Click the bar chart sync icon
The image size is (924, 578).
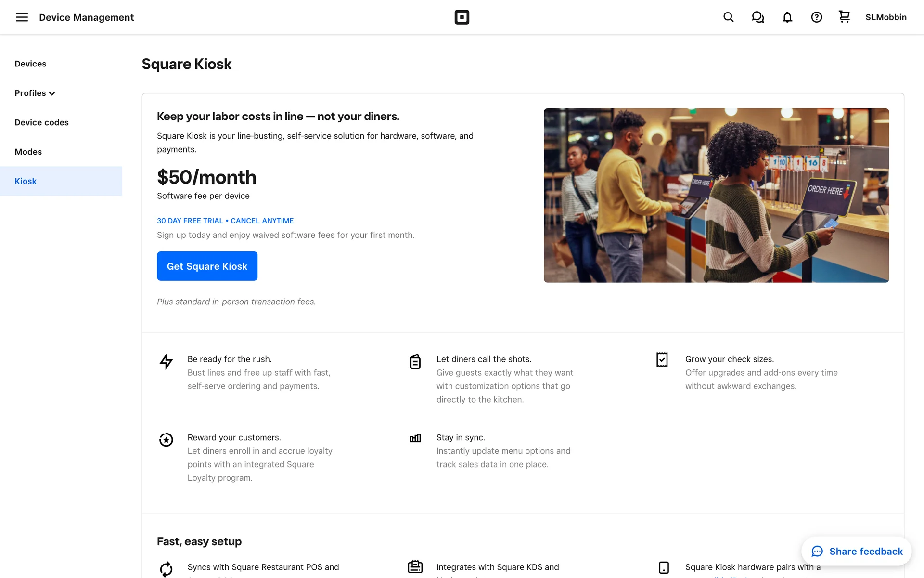coord(415,438)
